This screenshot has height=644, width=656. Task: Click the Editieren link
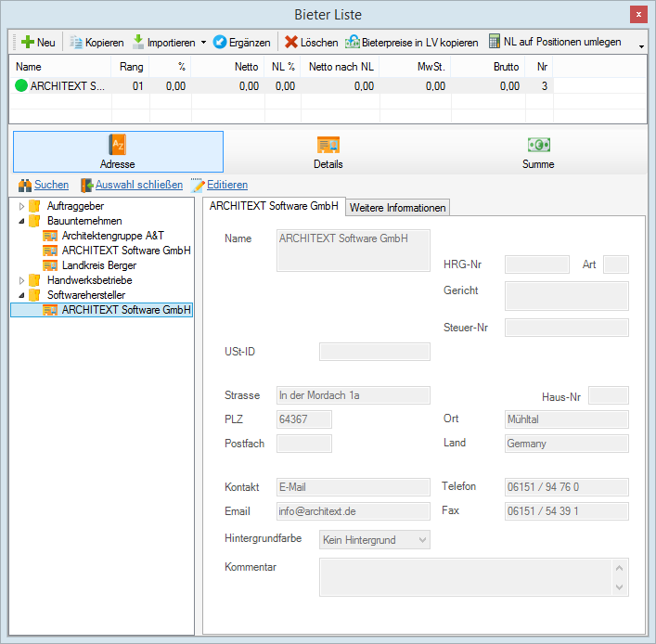click(x=219, y=185)
